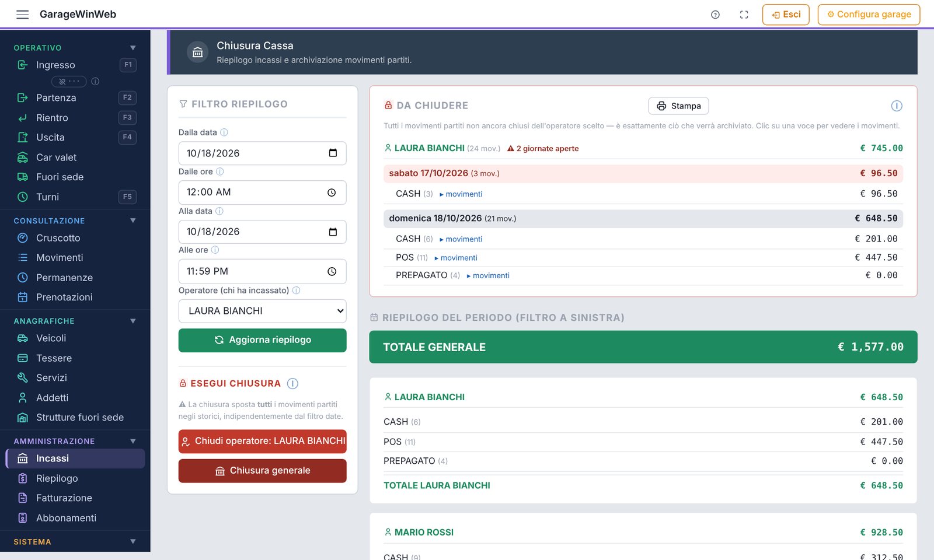Click info icon in Da Chiudere panel
The image size is (934, 560).
click(897, 106)
